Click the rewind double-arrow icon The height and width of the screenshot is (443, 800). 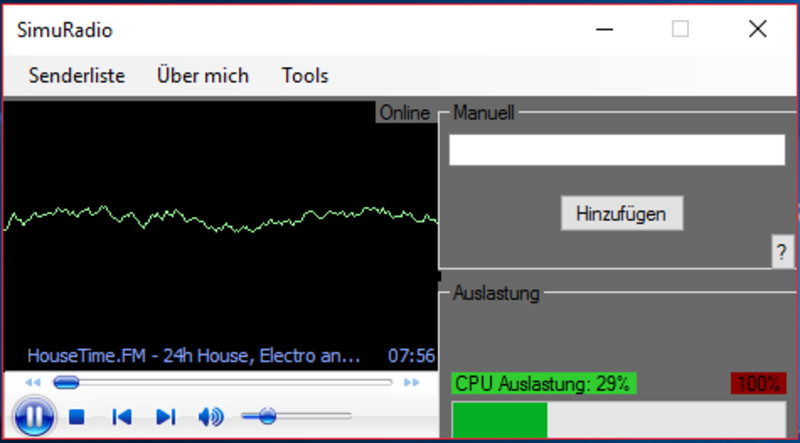(x=33, y=382)
